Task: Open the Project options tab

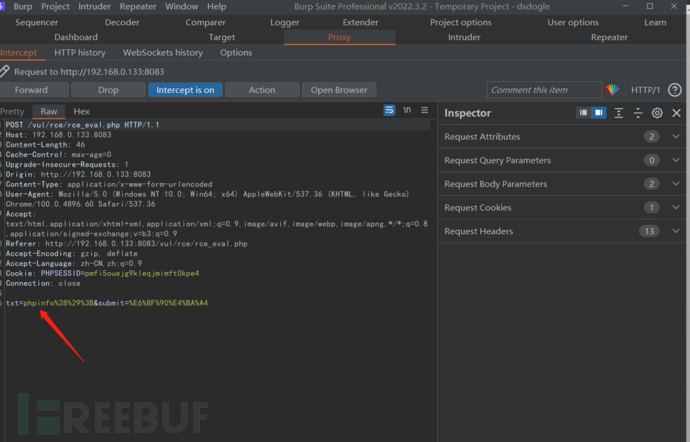Action: (461, 22)
